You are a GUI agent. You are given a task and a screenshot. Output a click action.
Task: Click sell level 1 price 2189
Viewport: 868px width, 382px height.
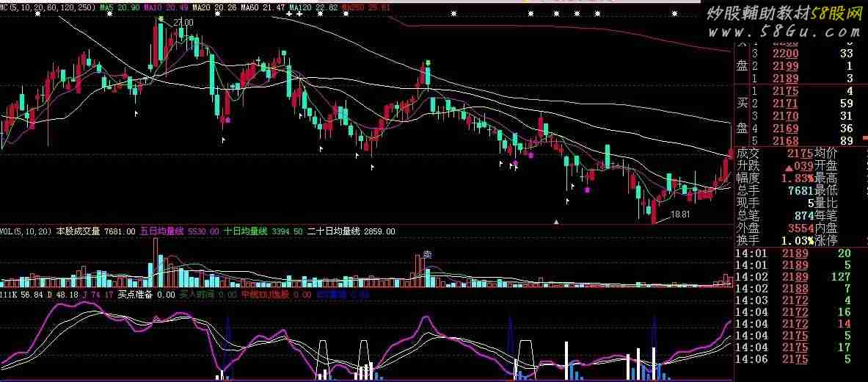pyautogui.click(x=786, y=78)
